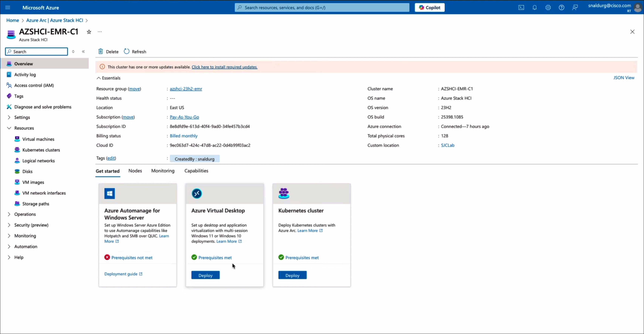
Task: Expand the Operations menu group
Action: tap(9, 214)
